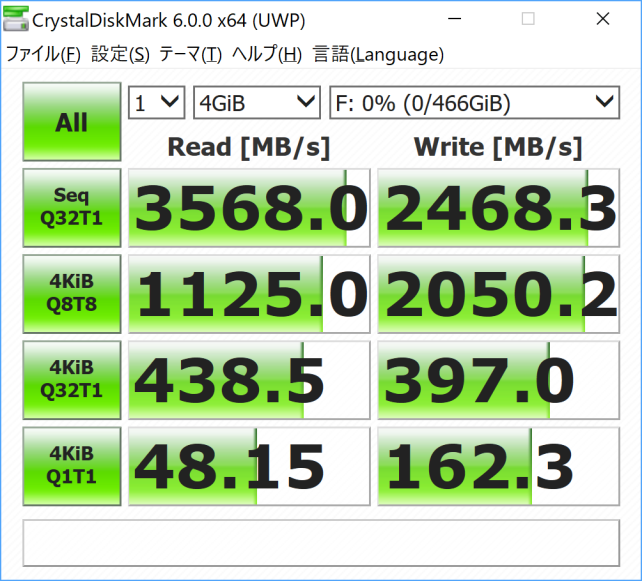
Task: Close the CrystalDiskMark window
Action: (x=603, y=19)
